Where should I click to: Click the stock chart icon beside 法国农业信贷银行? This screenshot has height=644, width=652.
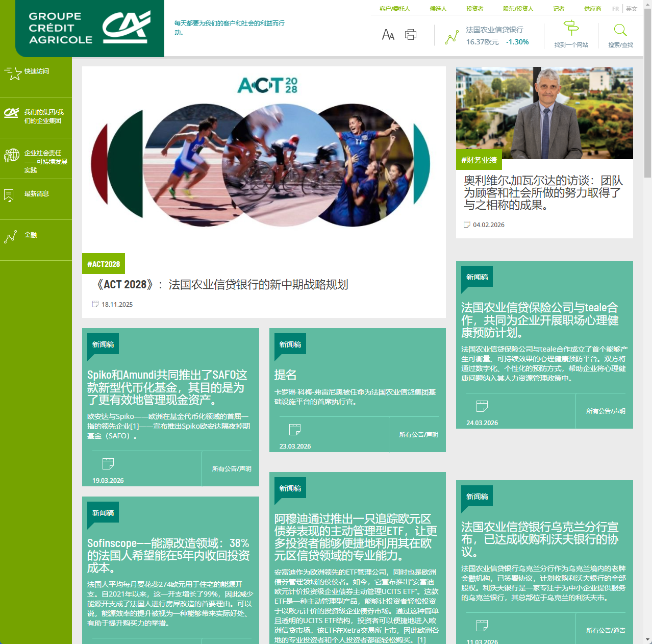click(451, 37)
